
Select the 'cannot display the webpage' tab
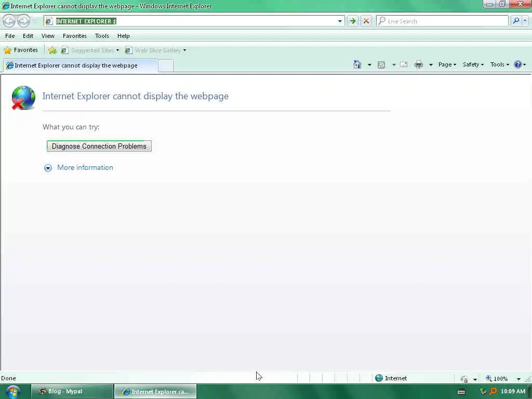pos(81,65)
